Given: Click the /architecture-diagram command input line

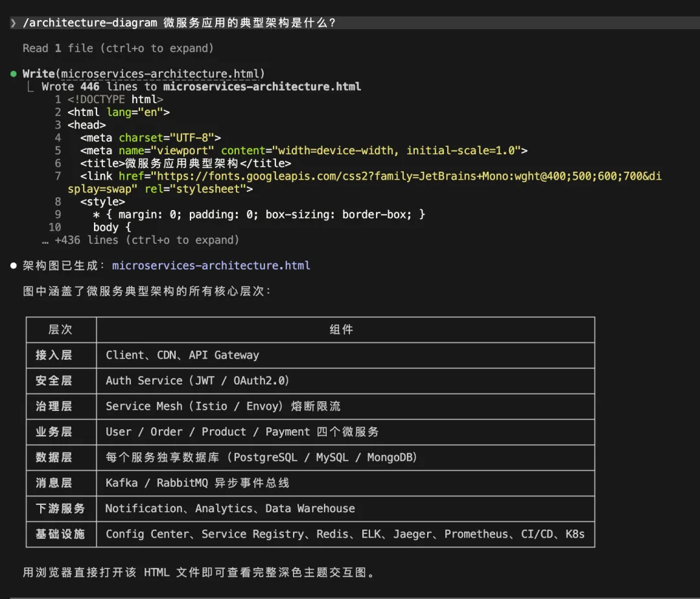Looking at the screenshot, I should (x=179, y=23).
